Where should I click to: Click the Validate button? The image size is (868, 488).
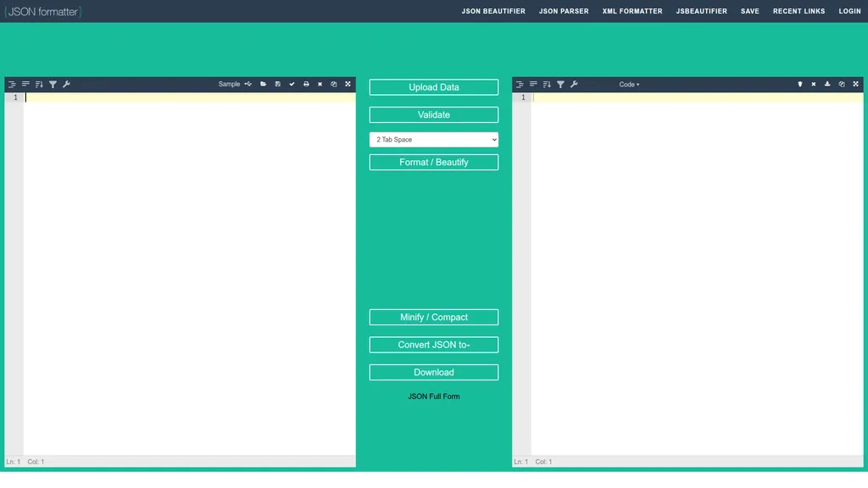coord(433,115)
